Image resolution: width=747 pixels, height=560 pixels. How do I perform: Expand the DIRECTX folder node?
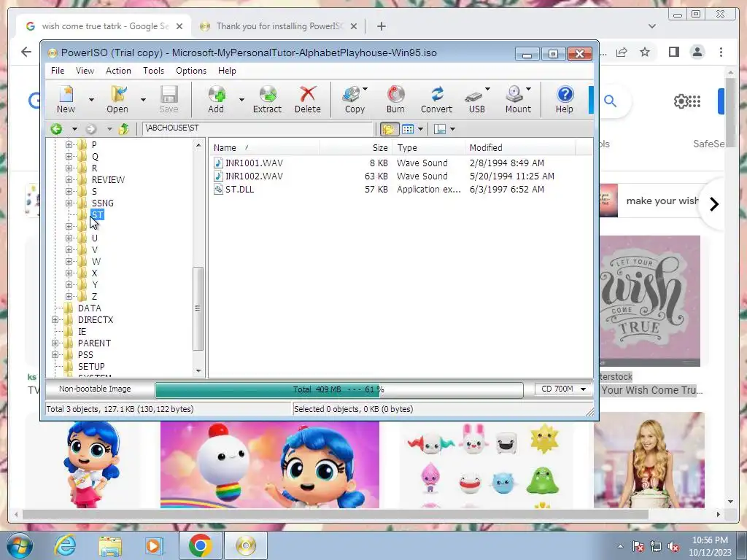click(x=55, y=319)
